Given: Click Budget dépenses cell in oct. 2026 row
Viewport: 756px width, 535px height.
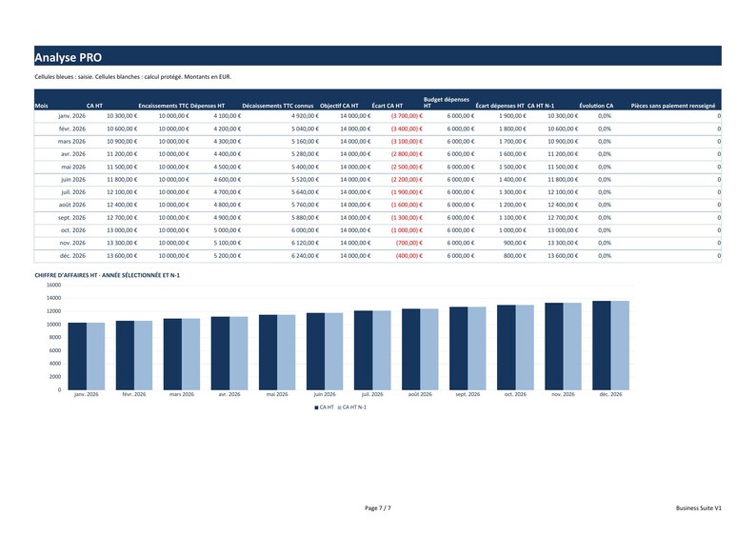Looking at the screenshot, I should 461,230.
